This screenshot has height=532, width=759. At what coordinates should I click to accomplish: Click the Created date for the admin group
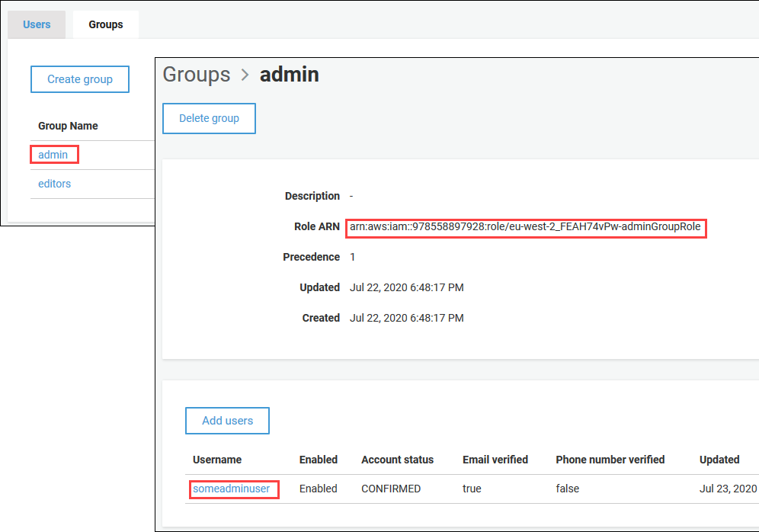pos(406,318)
